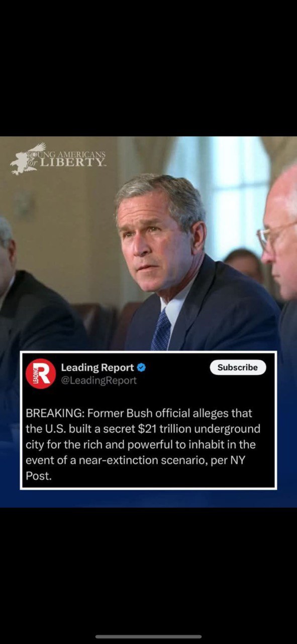
Task: Open the @LeadingReport handle link
Action: point(98,380)
